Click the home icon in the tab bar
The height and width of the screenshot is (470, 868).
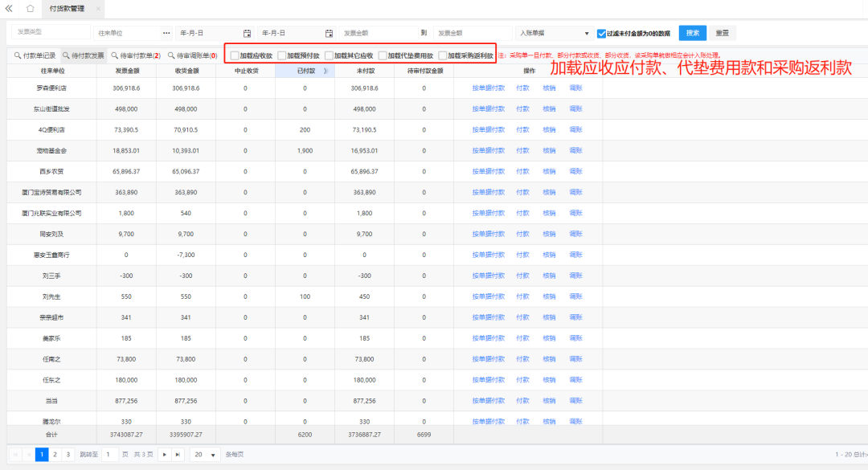pyautogui.click(x=30, y=9)
